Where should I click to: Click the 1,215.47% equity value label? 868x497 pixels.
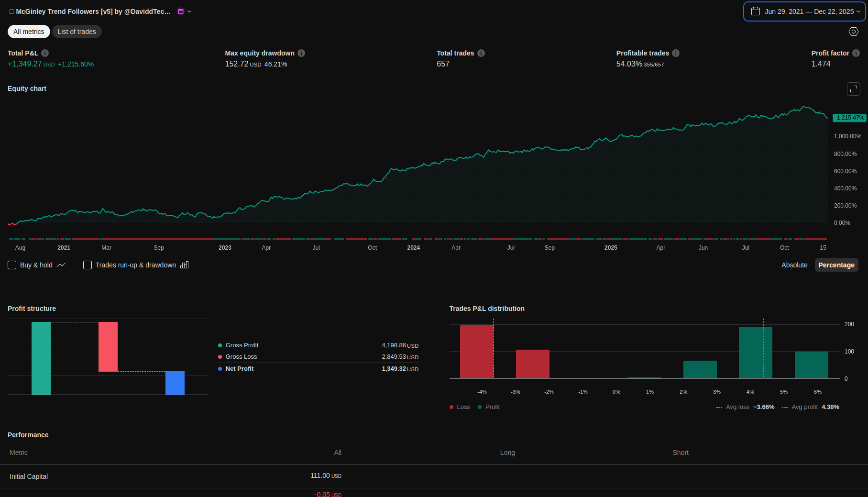(850, 118)
